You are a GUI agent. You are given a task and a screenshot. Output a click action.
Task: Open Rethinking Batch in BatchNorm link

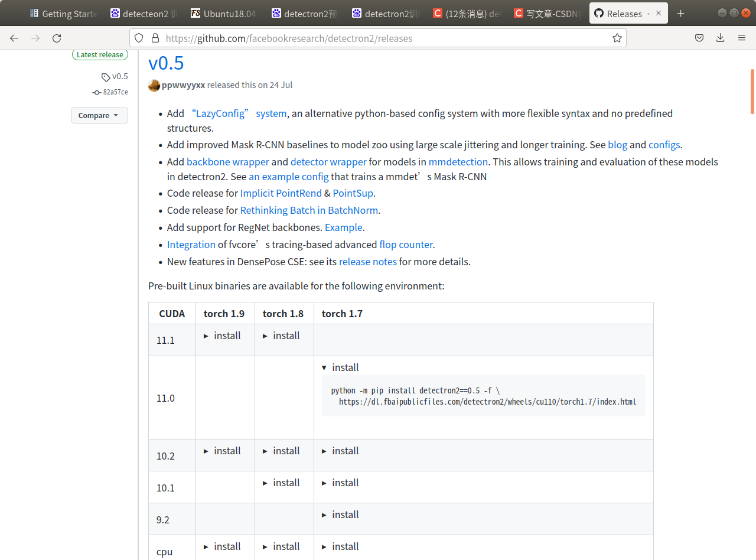309,210
